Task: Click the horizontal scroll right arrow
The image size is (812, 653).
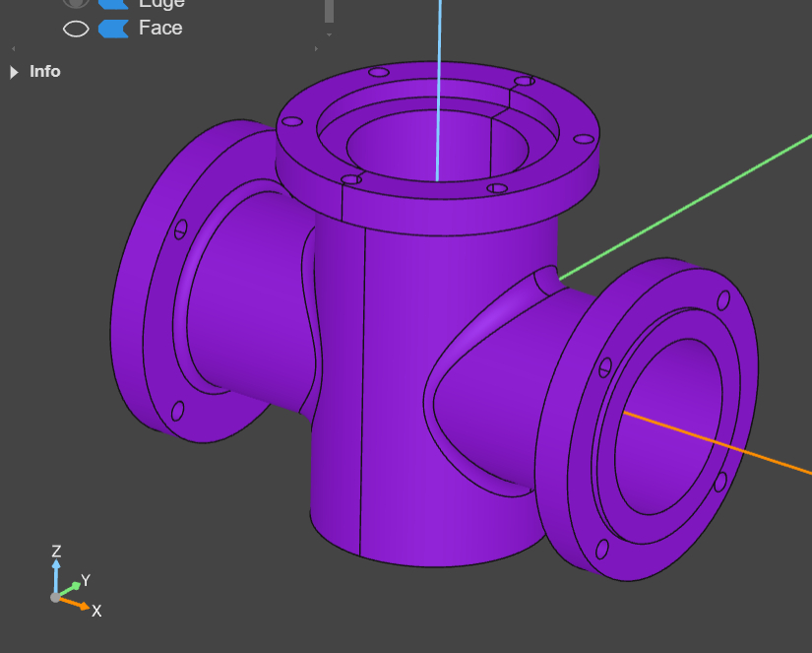Action: (x=316, y=47)
